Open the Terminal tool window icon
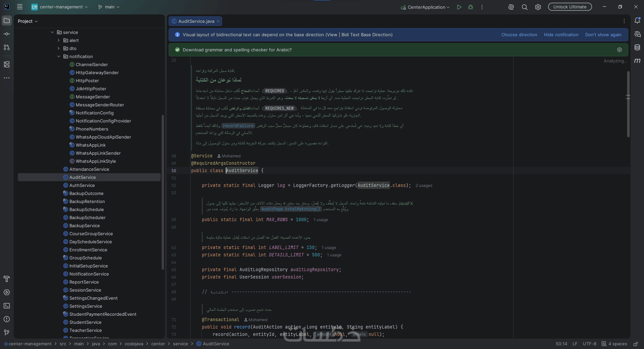 [7, 306]
